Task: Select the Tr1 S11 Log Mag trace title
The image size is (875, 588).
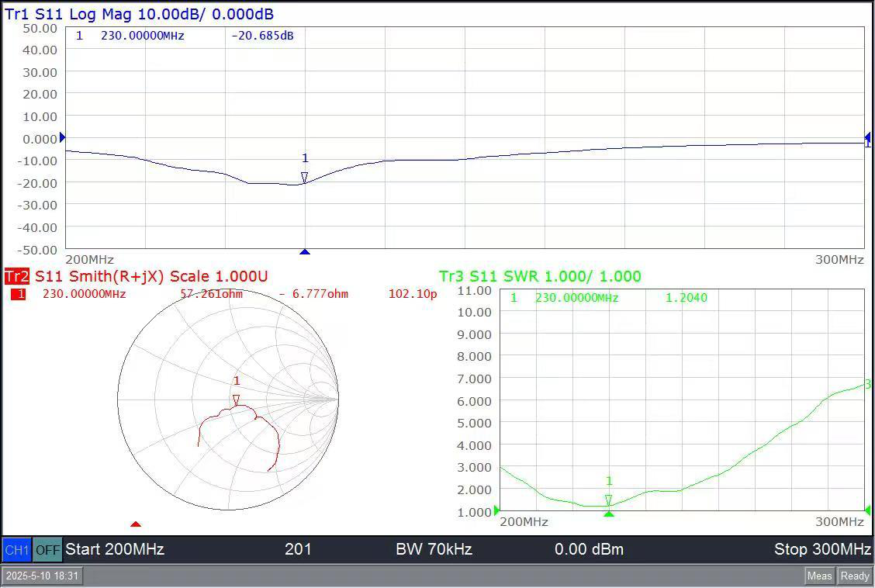Action: pos(139,14)
